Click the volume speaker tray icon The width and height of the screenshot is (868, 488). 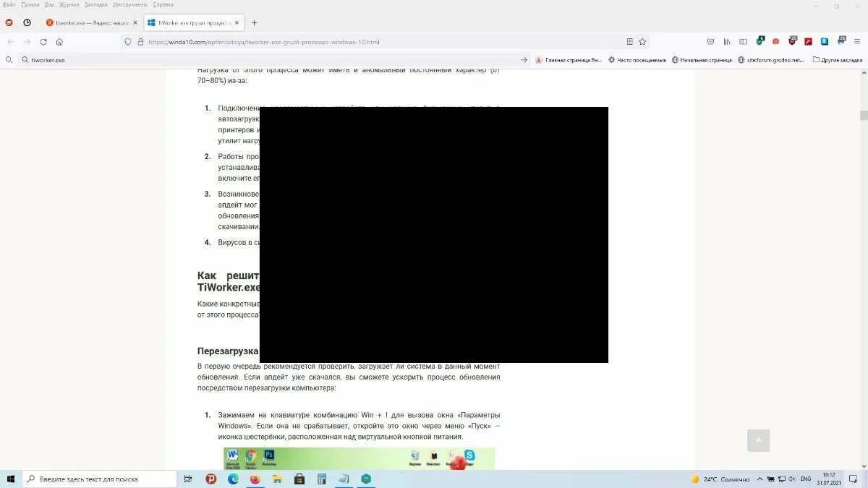click(x=792, y=479)
